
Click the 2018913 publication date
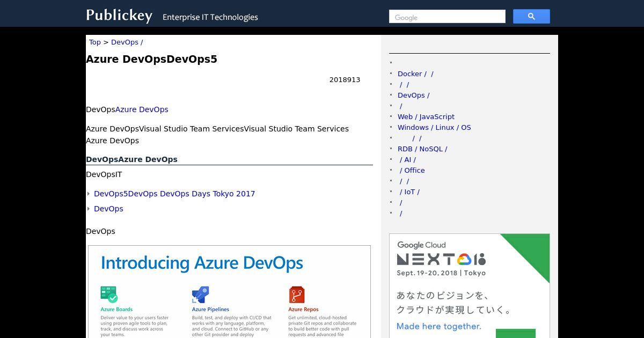(x=345, y=79)
